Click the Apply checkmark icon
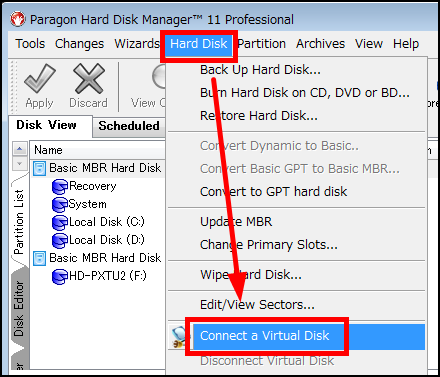 pyautogui.click(x=40, y=78)
